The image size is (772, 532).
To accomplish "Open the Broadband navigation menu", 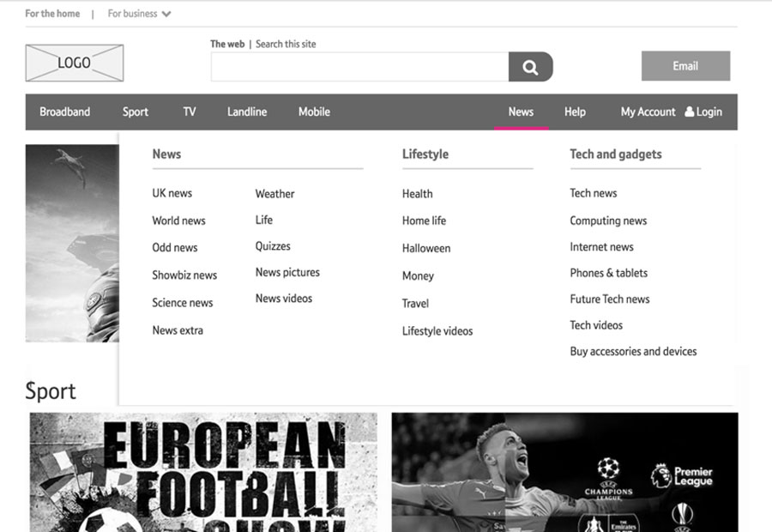I will pos(64,112).
